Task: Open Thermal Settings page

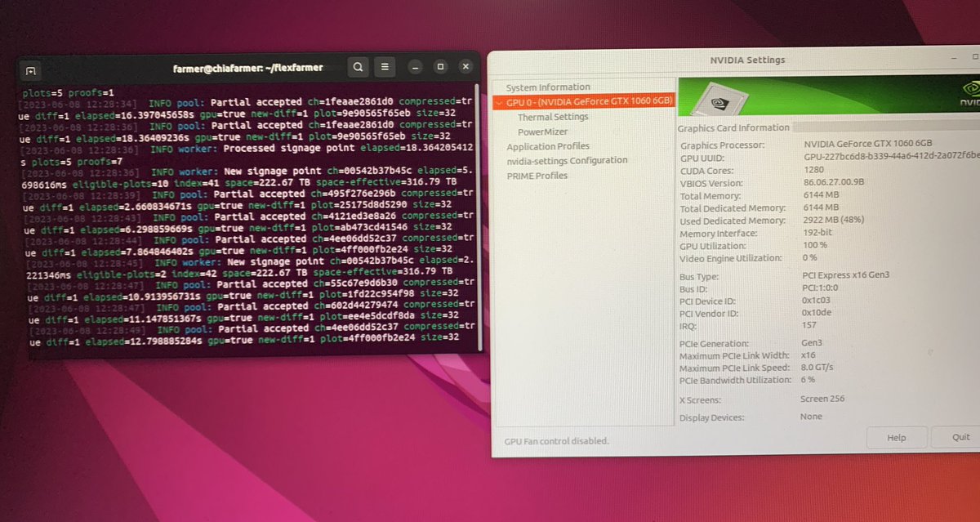Action: coord(553,117)
